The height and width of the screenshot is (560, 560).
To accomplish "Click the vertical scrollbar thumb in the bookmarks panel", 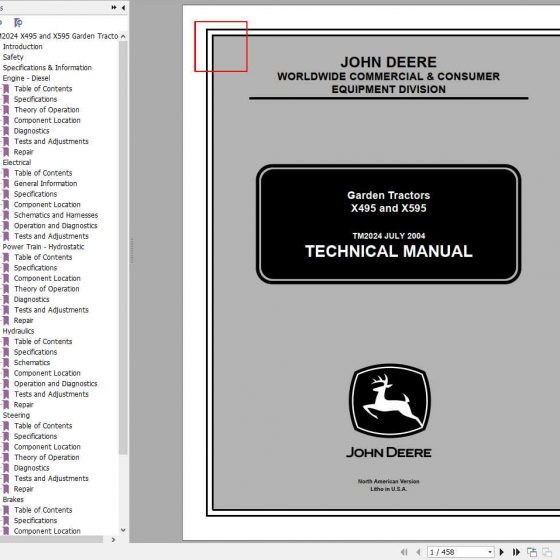I will point(123,248).
